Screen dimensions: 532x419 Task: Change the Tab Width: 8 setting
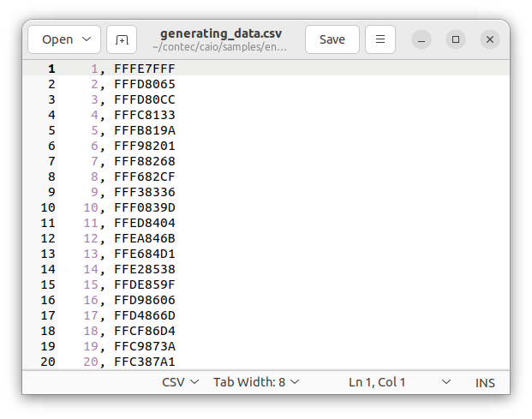pyautogui.click(x=255, y=382)
